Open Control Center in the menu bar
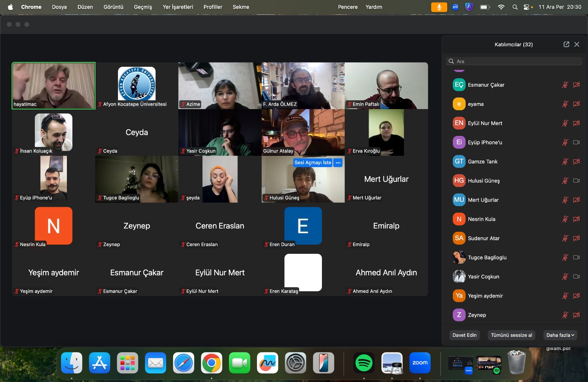 click(x=527, y=7)
